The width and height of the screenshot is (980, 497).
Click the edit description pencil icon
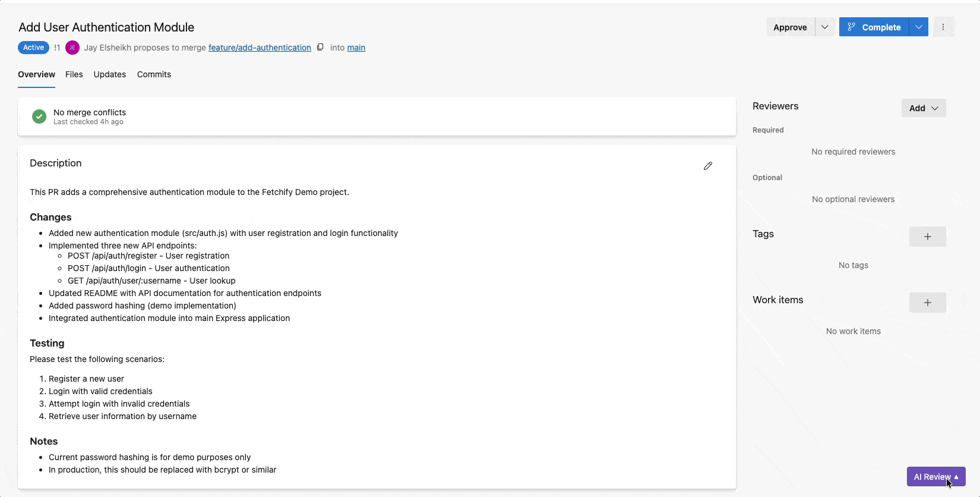(x=707, y=166)
